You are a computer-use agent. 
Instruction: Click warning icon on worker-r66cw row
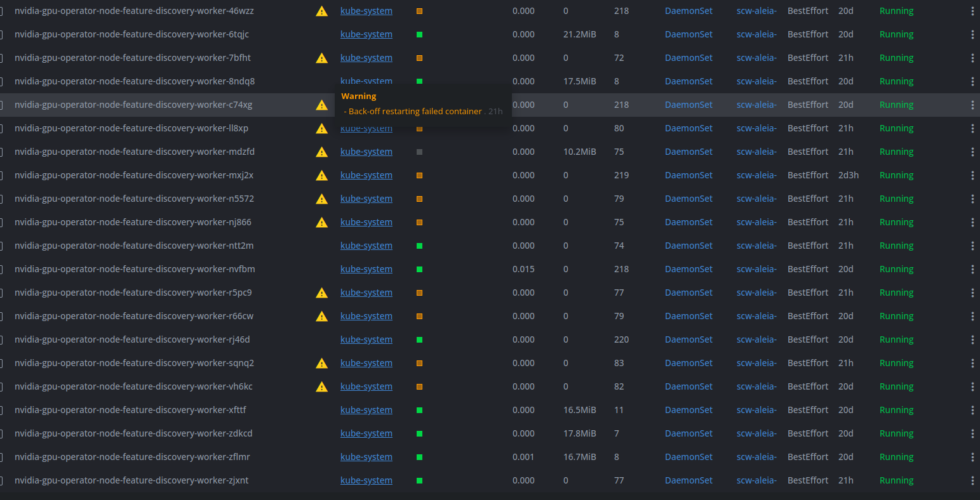point(322,316)
